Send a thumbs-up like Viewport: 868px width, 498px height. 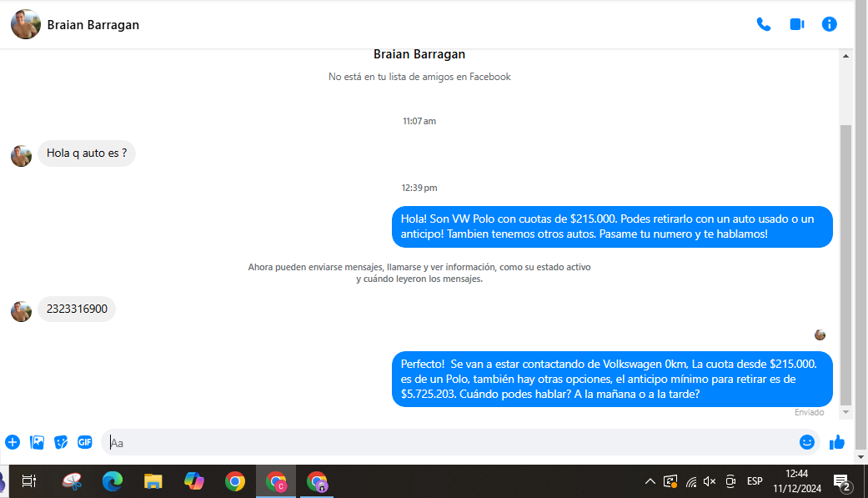point(836,442)
